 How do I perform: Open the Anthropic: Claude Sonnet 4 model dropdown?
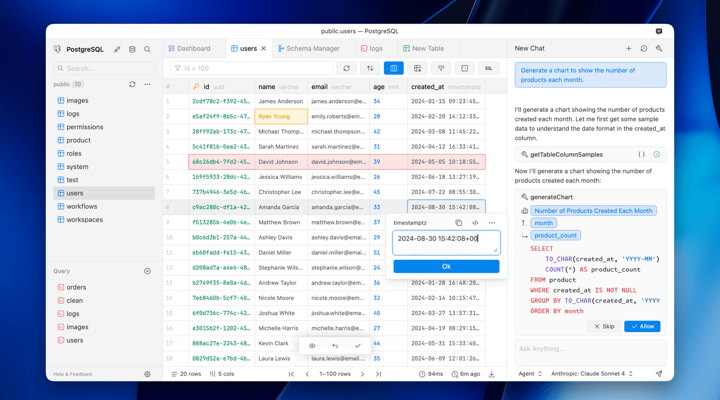pos(591,373)
